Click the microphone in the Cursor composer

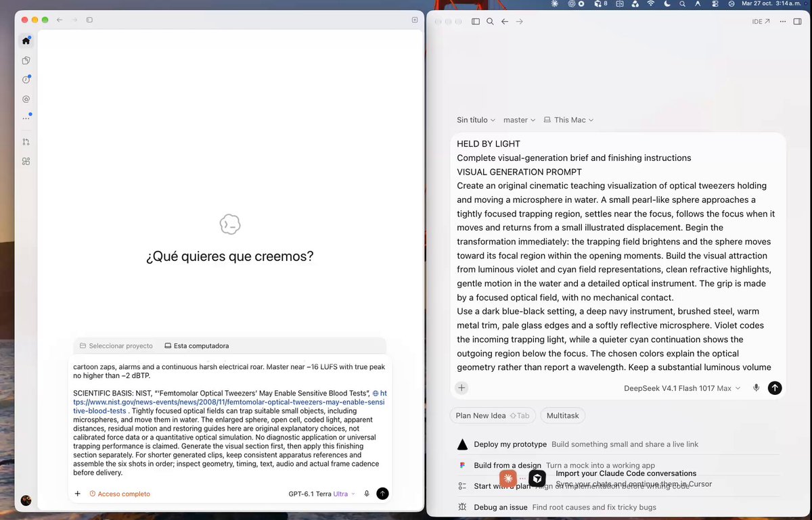coord(757,388)
